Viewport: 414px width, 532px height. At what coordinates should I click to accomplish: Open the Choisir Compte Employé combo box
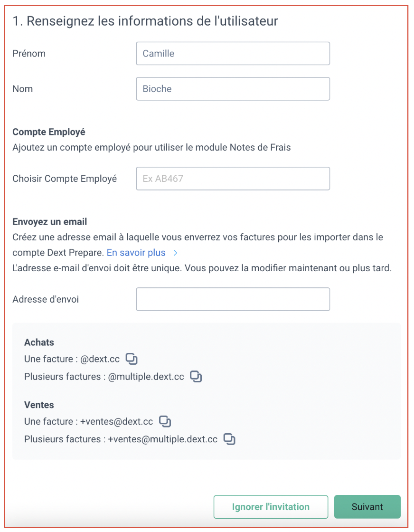pos(233,179)
